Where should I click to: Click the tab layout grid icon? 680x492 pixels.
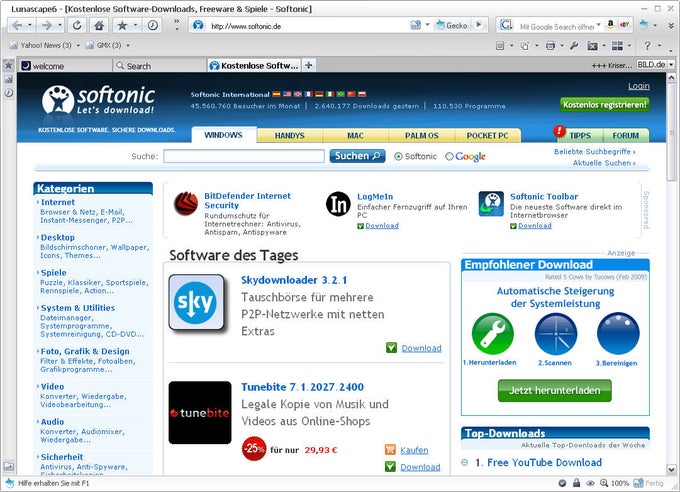(618, 46)
